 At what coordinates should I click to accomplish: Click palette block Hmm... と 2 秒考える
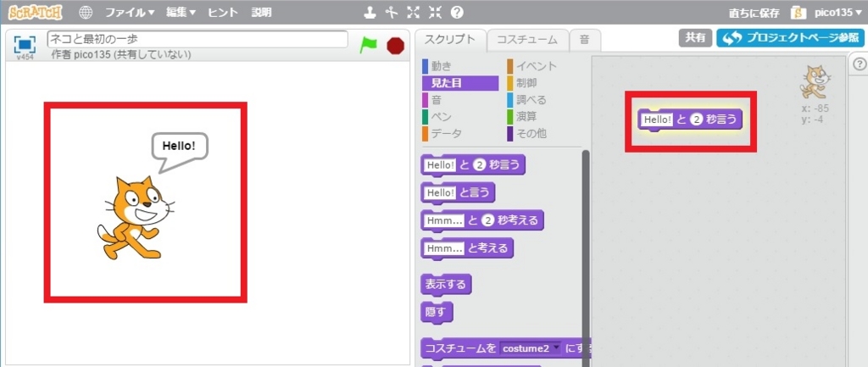click(482, 220)
